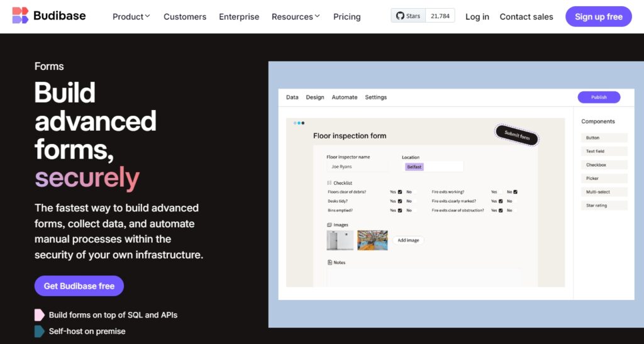Toggle Yes for Fire exits clearly marked

pyautogui.click(x=501, y=201)
